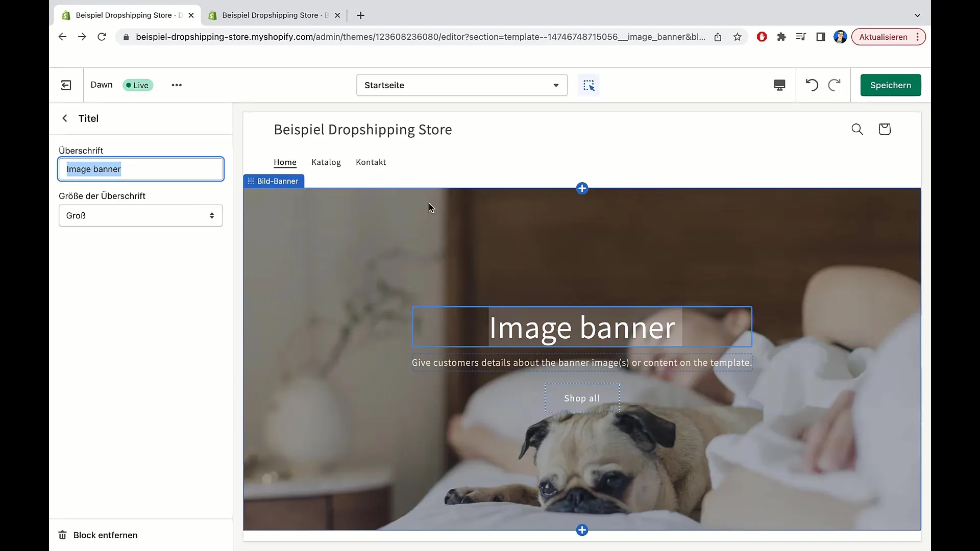
Task: Toggle Live store status indicator
Action: tap(137, 85)
